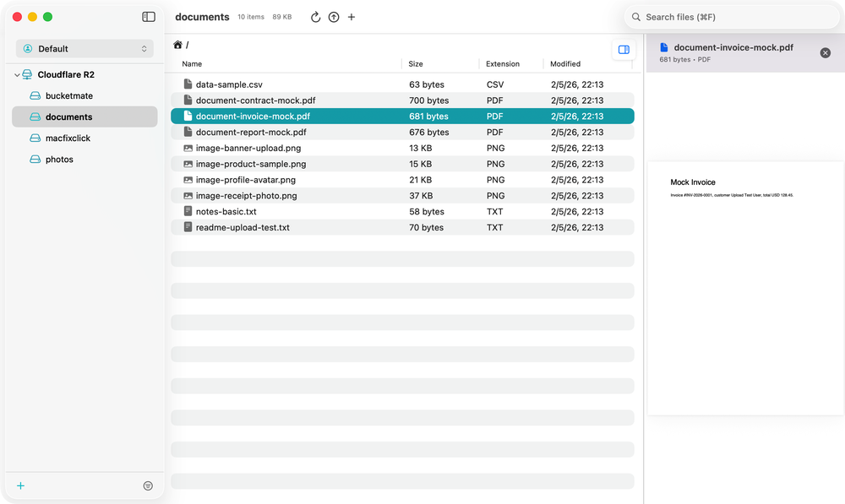Click the filter icon at sidebar bottom
The width and height of the screenshot is (845, 504).
[148, 485]
